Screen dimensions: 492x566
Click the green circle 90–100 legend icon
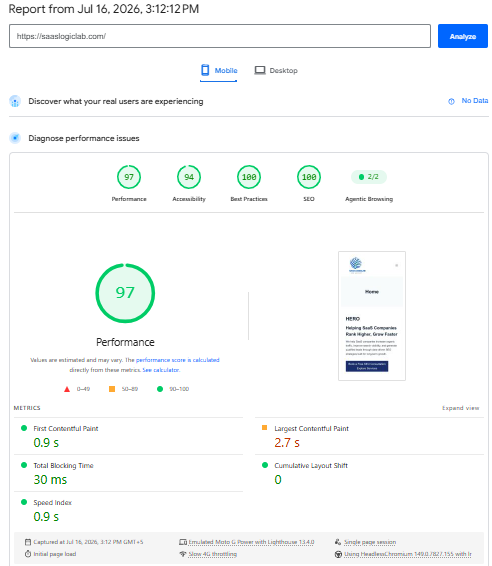pyautogui.click(x=160, y=389)
